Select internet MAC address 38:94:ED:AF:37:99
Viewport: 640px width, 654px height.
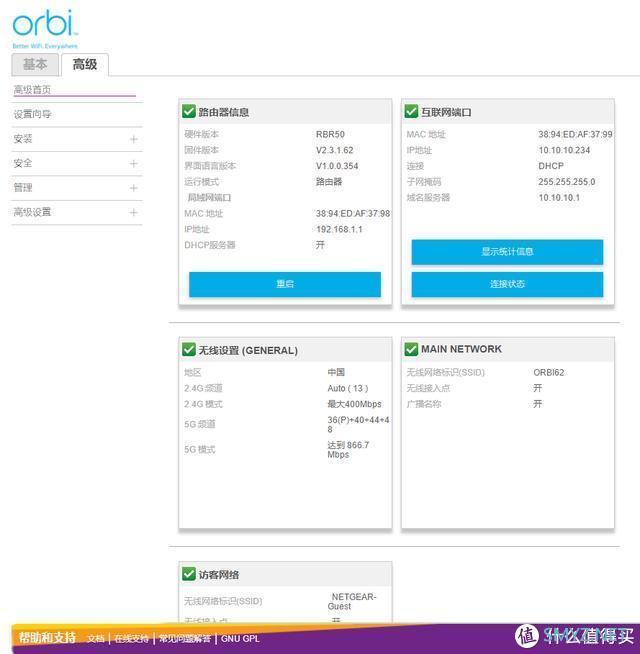tap(576, 134)
